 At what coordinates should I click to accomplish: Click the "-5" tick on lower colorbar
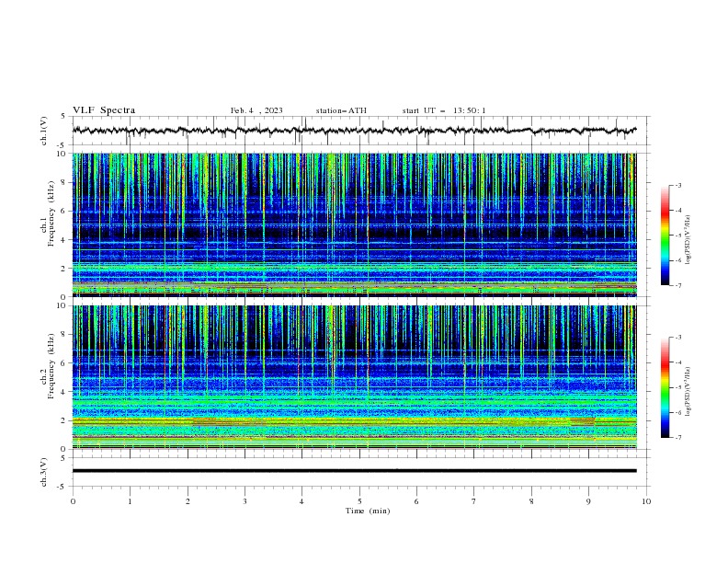[678, 387]
